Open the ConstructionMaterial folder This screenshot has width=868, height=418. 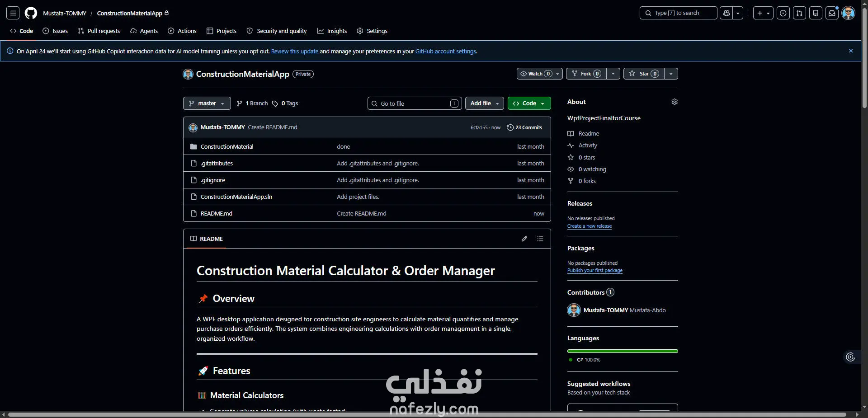(x=227, y=147)
